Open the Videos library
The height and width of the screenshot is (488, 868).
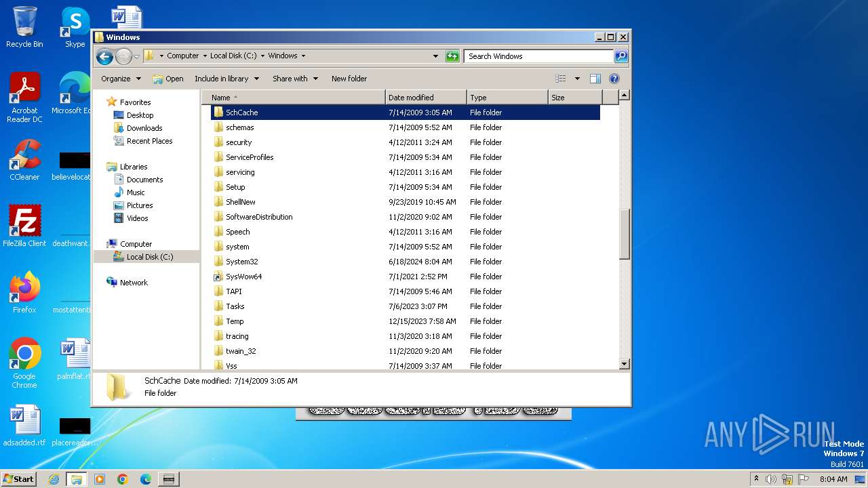137,218
